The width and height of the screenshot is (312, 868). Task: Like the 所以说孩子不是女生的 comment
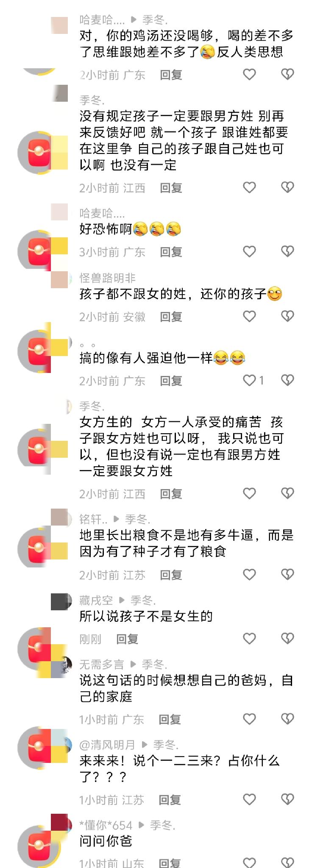pos(249,639)
